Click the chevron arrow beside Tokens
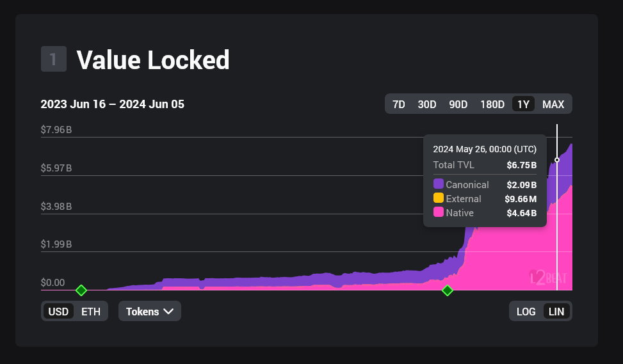Image resolution: width=623 pixels, height=364 pixels. click(168, 312)
